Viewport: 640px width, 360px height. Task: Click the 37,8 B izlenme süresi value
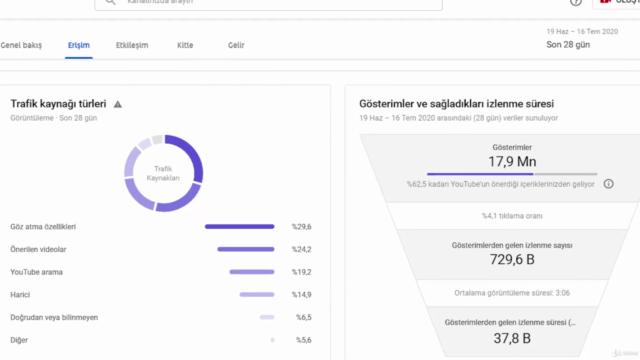512,338
